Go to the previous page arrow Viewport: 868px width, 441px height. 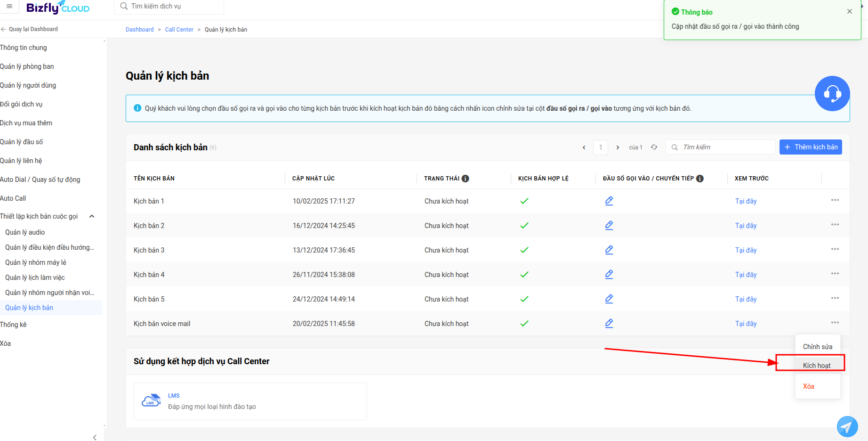point(584,147)
